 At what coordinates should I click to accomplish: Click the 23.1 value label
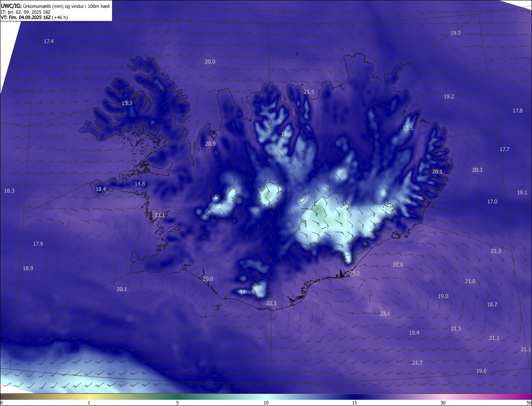[x=385, y=313]
